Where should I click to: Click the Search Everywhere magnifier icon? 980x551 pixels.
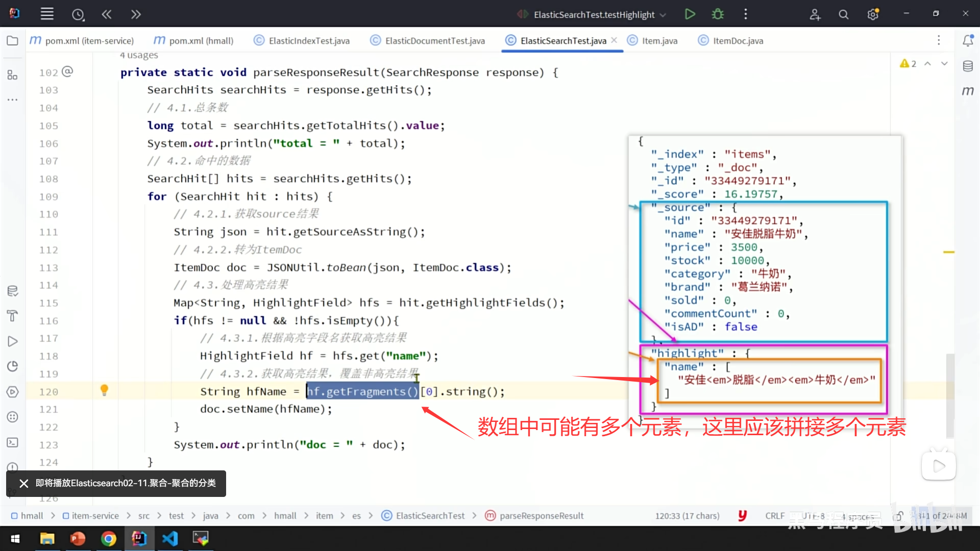(844, 15)
